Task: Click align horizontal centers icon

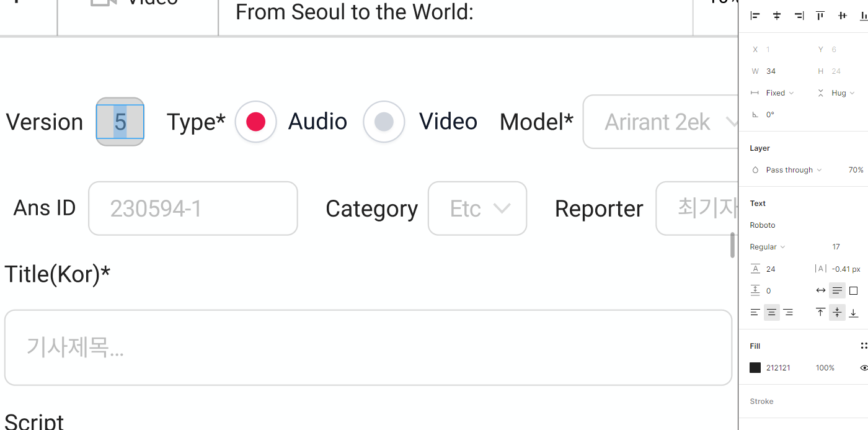Action: tap(777, 16)
